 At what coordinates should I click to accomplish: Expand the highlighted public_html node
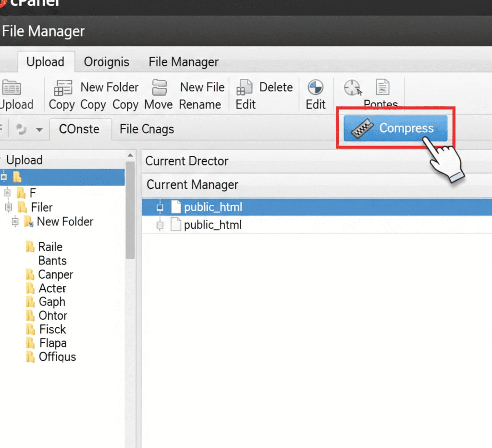coord(160,207)
